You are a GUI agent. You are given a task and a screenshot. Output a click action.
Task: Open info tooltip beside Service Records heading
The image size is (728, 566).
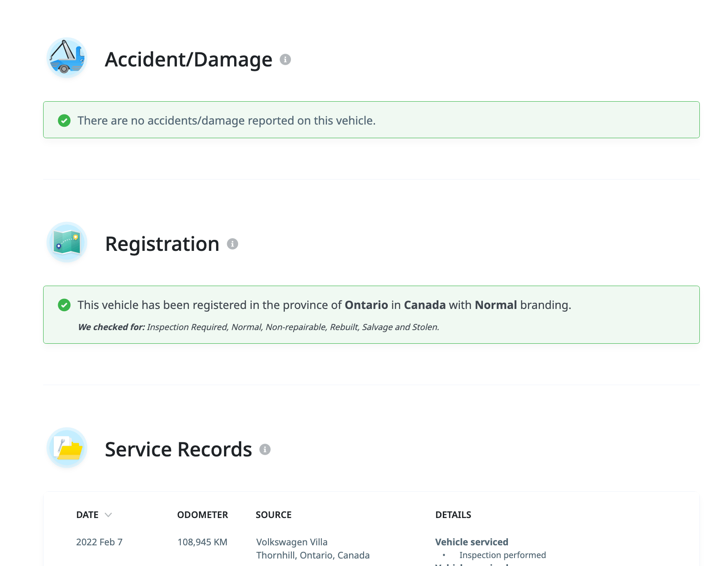click(x=265, y=449)
